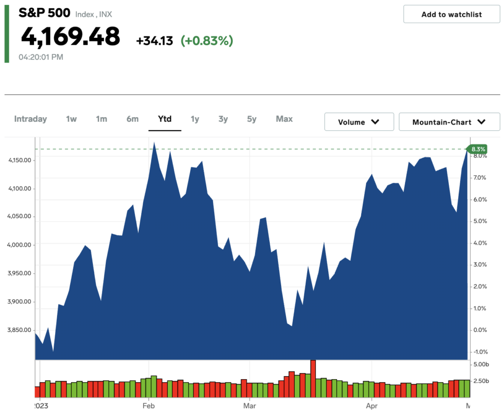Click the (+0.83%) percent change
Screen dimensions: 504x420
click(x=207, y=41)
